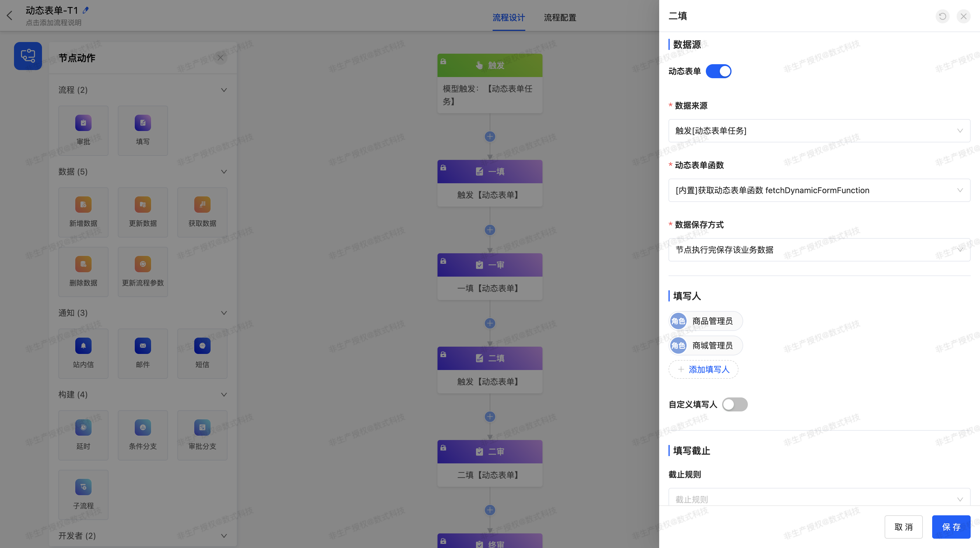The image size is (980, 548).
Task: Switch to the 流程设计 tab
Action: coord(509,18)
